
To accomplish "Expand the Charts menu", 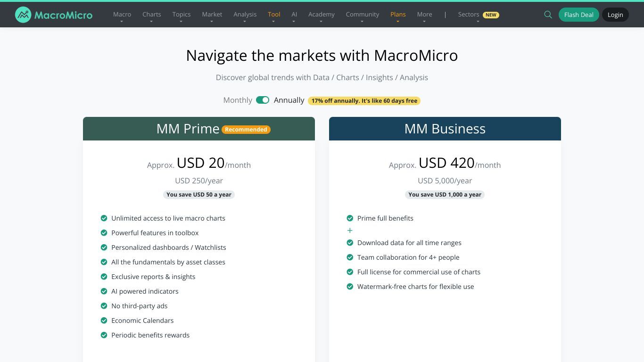I will [152, 15].
